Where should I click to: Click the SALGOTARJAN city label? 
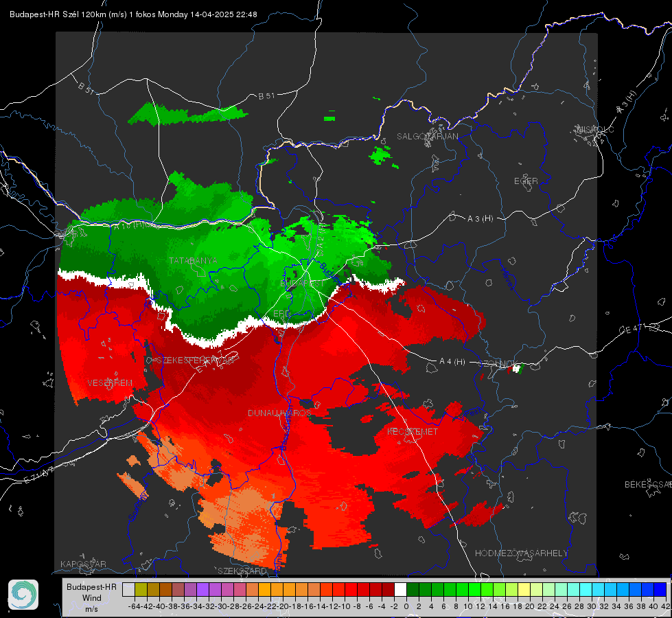pos(427,137)
